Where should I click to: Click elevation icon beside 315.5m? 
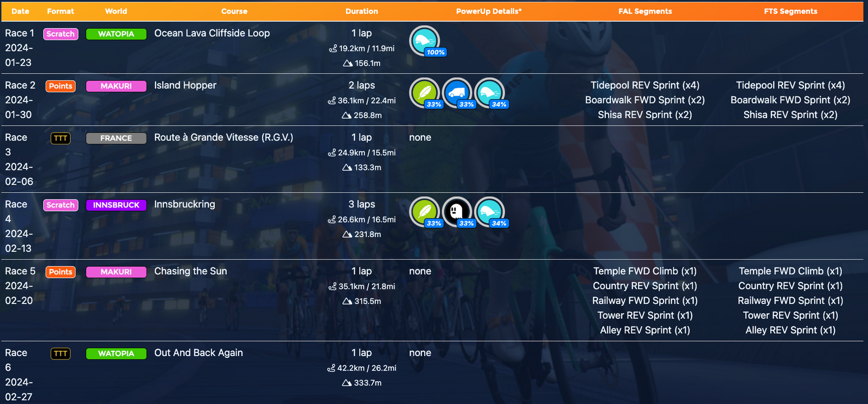(x=347, y=301)
